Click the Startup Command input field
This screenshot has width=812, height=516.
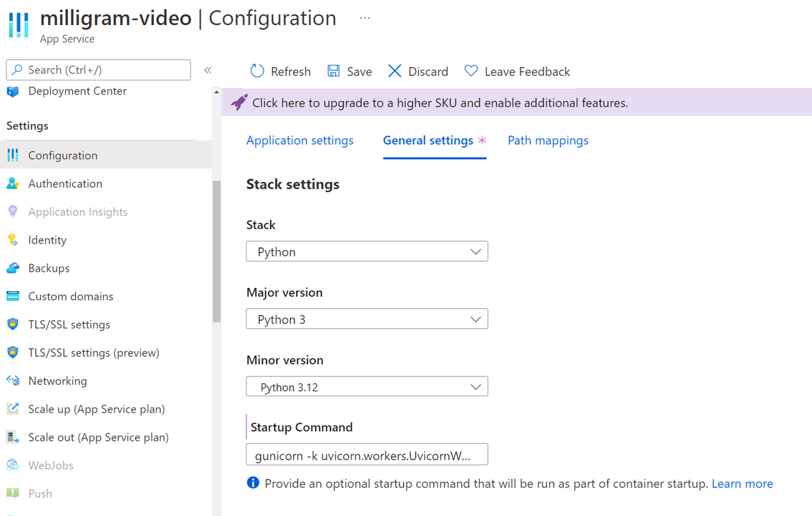click(x=367, y=454)
